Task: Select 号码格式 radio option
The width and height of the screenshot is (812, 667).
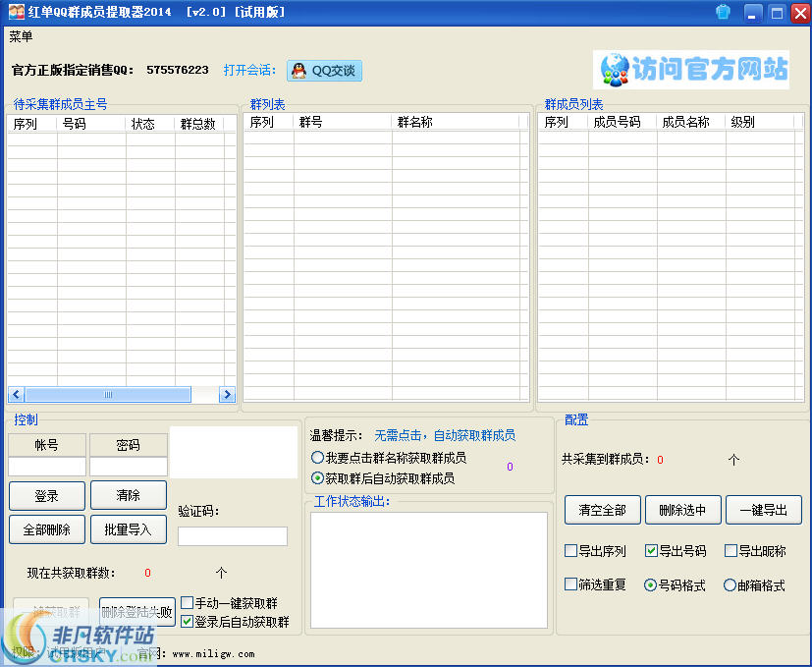Action: 650,585
